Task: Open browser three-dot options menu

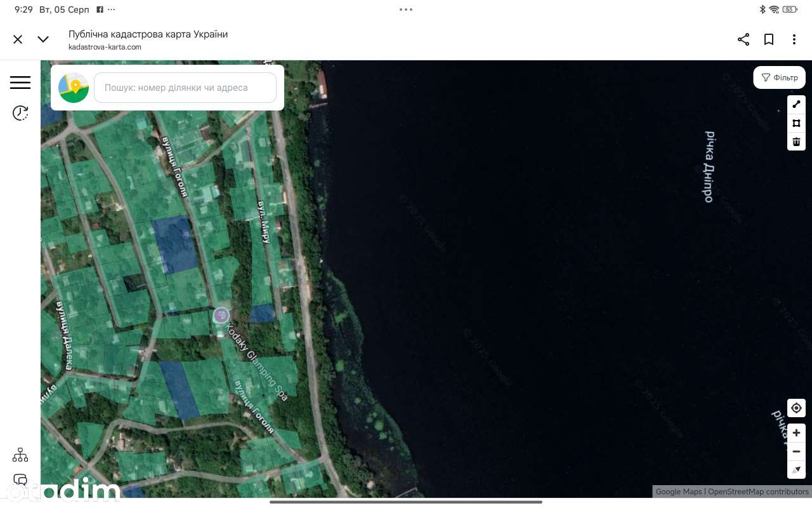Action: click(794, 39)
